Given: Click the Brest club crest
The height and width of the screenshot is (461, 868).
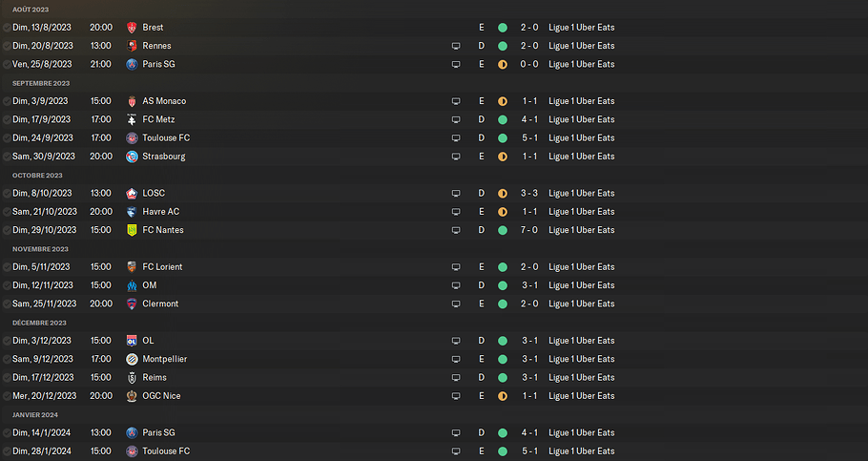Looking at the screenshot, I should (132, 28).
